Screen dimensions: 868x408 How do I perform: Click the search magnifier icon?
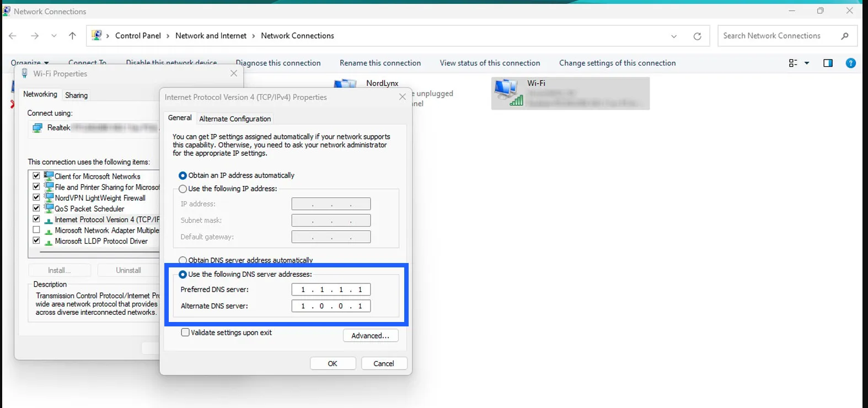[844, 36]
